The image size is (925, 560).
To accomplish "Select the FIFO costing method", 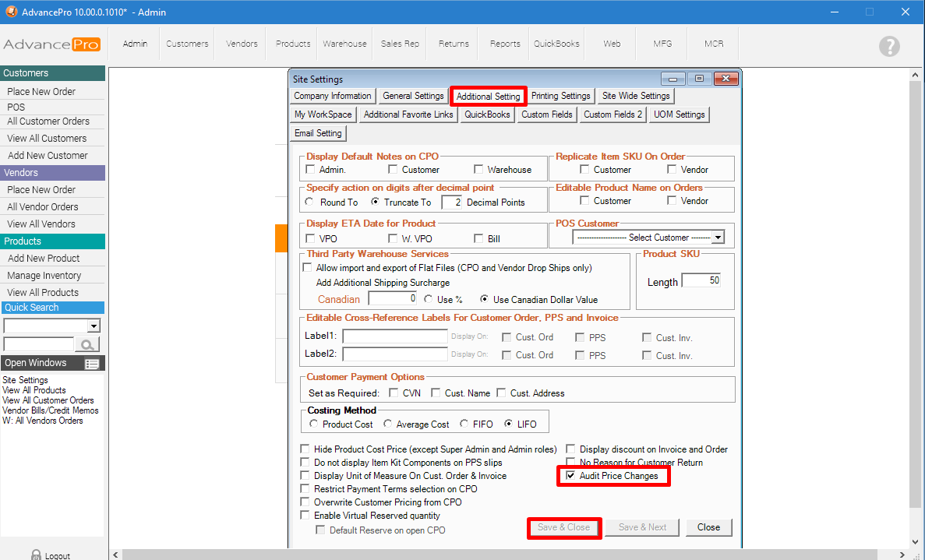I will pos(465,424).
